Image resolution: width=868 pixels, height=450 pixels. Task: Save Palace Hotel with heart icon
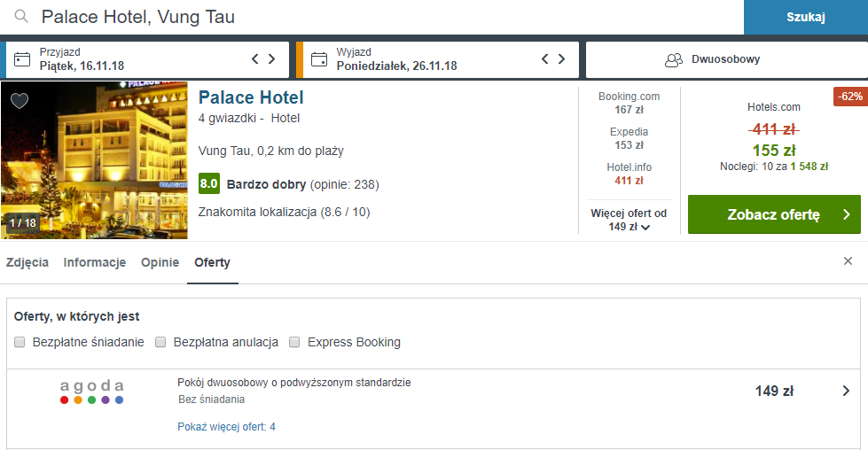click(20, 101)
